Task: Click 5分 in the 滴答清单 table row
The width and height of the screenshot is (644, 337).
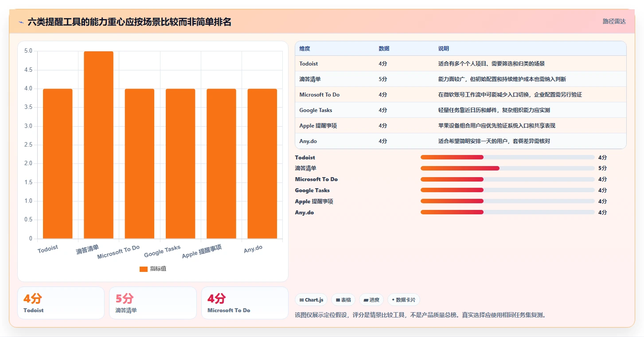Action: pyautogui.click(x=382, y=79)
